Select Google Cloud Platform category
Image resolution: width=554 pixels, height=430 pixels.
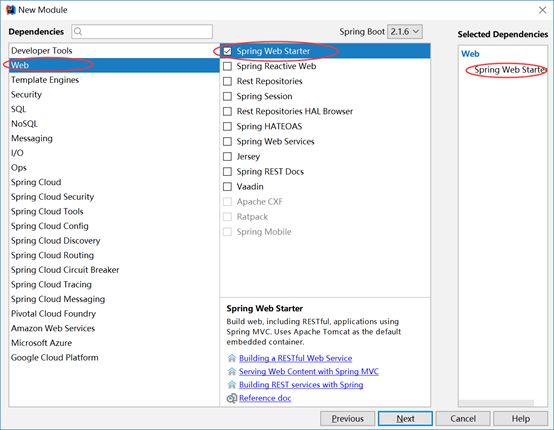tap(114, 358)
